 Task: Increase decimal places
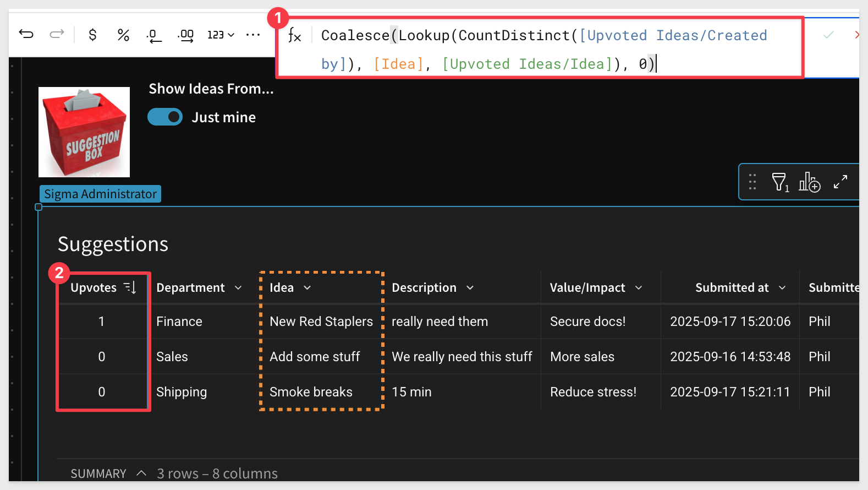186,36
